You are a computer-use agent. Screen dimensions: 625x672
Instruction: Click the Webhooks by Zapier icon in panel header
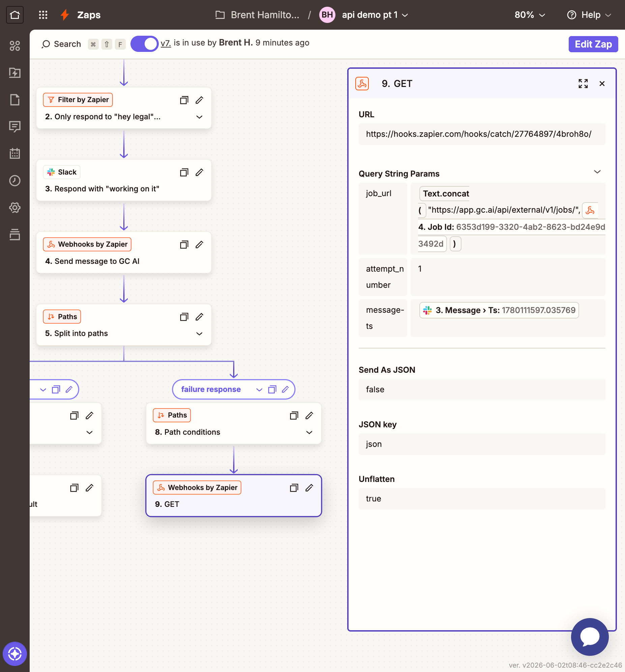(x=362, y=84)
